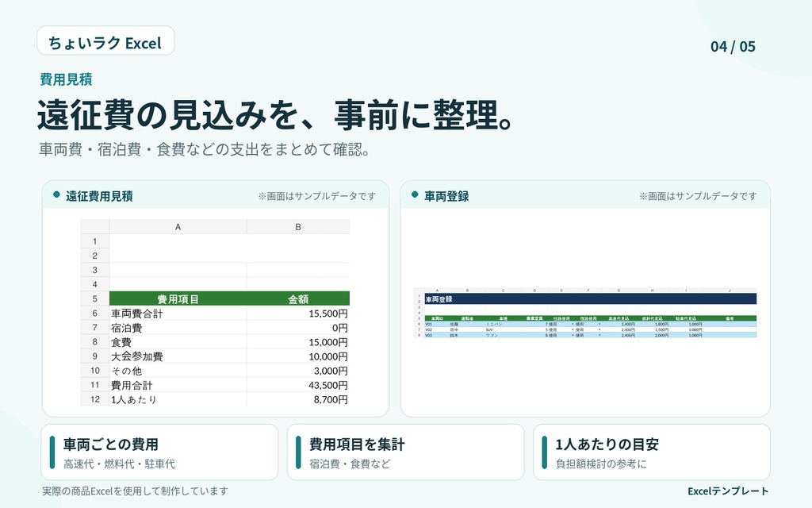Select the V02 vehicle ID cell
812x508 pixels.
pos(437,329)
